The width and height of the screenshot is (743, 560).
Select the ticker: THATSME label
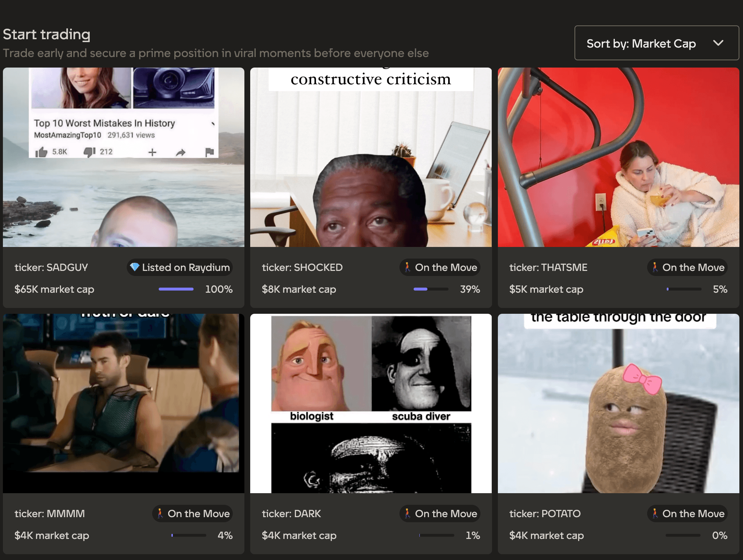[548, 267]
